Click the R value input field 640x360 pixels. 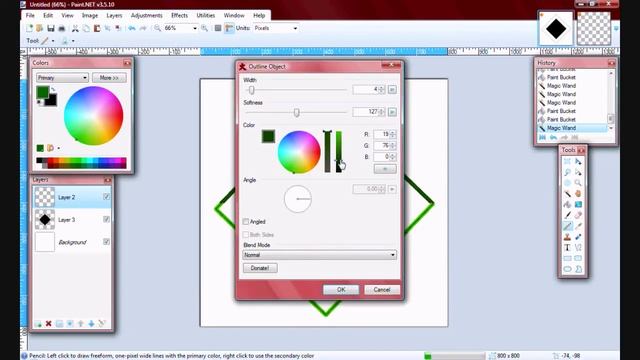[x=382, y=134]
